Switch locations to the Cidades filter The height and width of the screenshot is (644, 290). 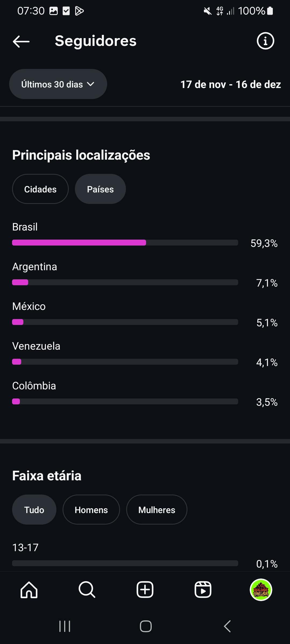click(40, 189)
